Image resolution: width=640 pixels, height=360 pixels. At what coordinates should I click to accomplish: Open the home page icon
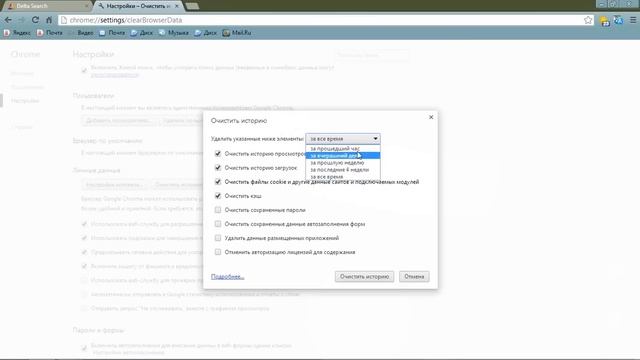49,20
